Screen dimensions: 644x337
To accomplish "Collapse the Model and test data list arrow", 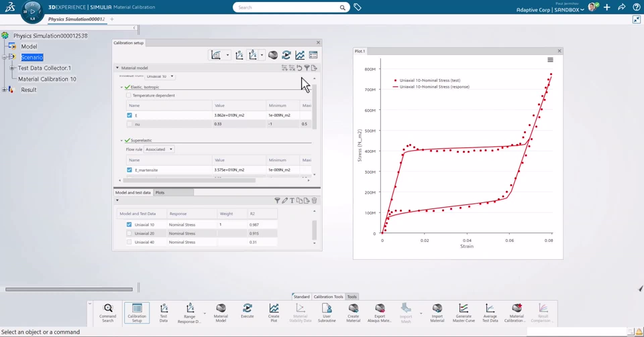I will [117, 200].
